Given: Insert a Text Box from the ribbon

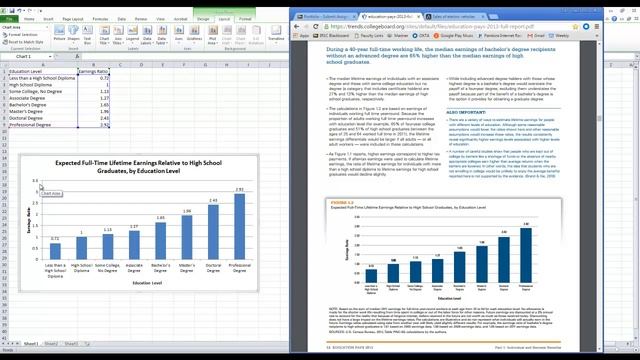Looking at the screenshot, I should tap(87, 34).
